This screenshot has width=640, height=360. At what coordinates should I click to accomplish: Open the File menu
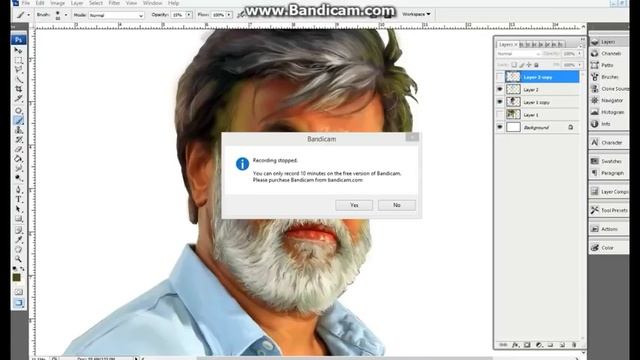(26, 3)
